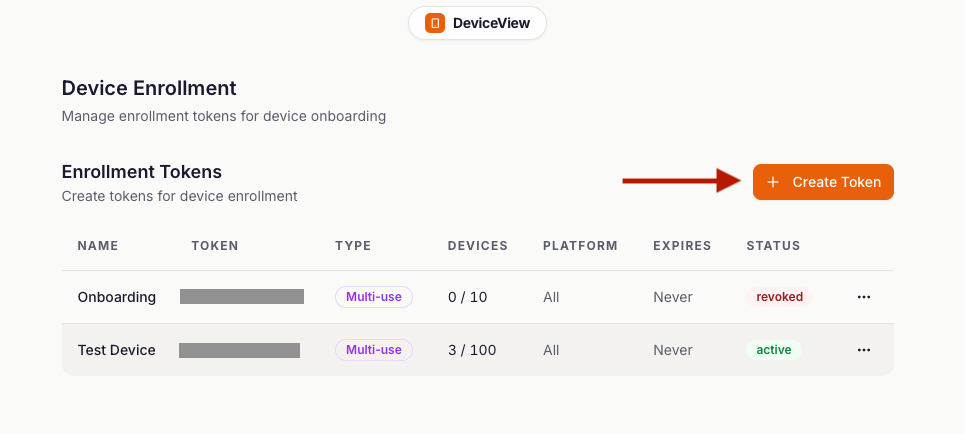Click the plus icon in Create Token
965x434 pixels.
[773, 182]
